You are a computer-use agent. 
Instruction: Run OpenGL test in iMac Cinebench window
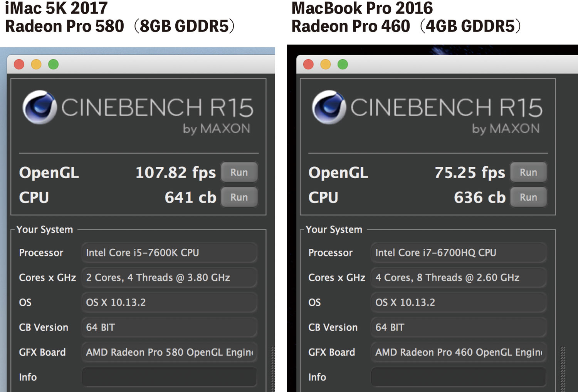pyautogui.click(x=239, y=173)
